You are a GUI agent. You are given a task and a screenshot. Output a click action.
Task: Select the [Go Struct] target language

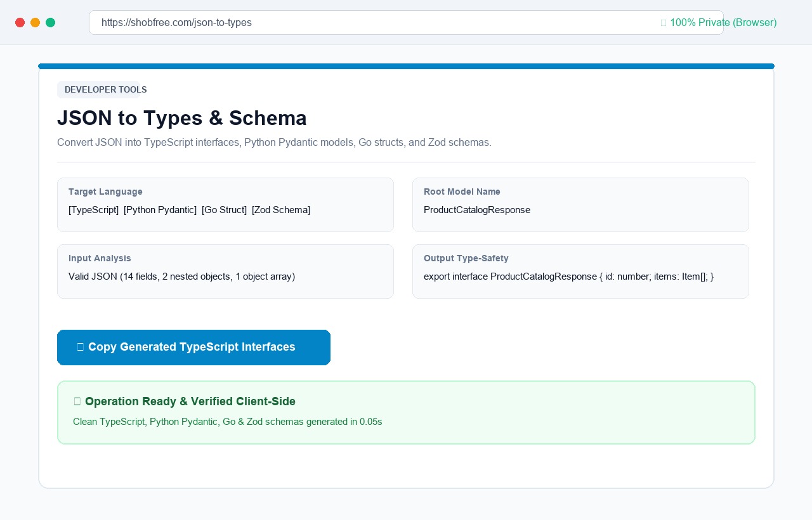click(224, 210)
